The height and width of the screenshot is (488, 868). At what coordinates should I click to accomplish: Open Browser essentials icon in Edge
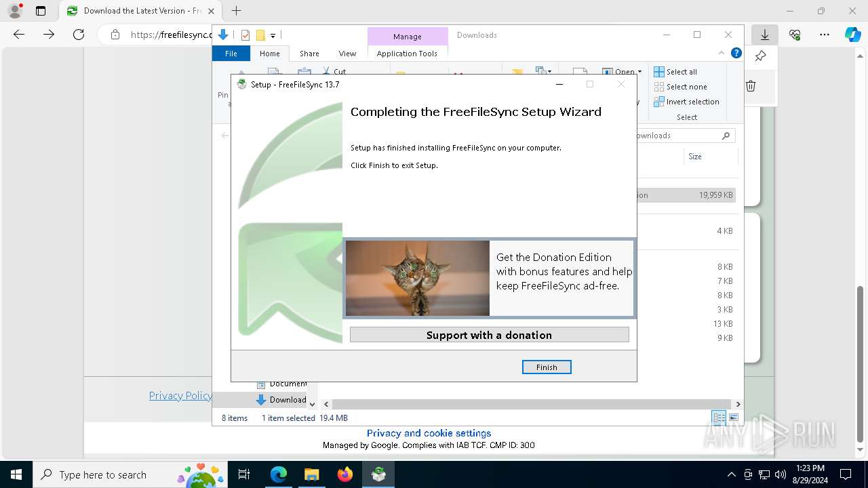pos(795,35)
